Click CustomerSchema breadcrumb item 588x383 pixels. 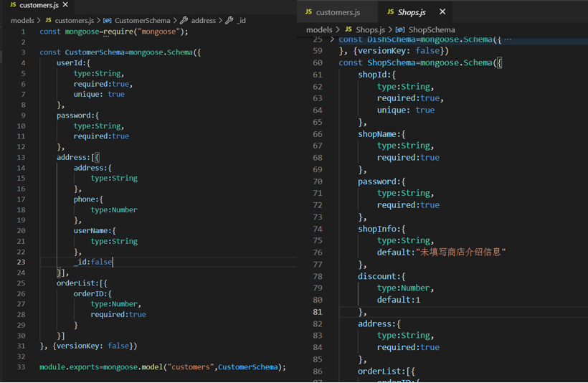[142, 21]
